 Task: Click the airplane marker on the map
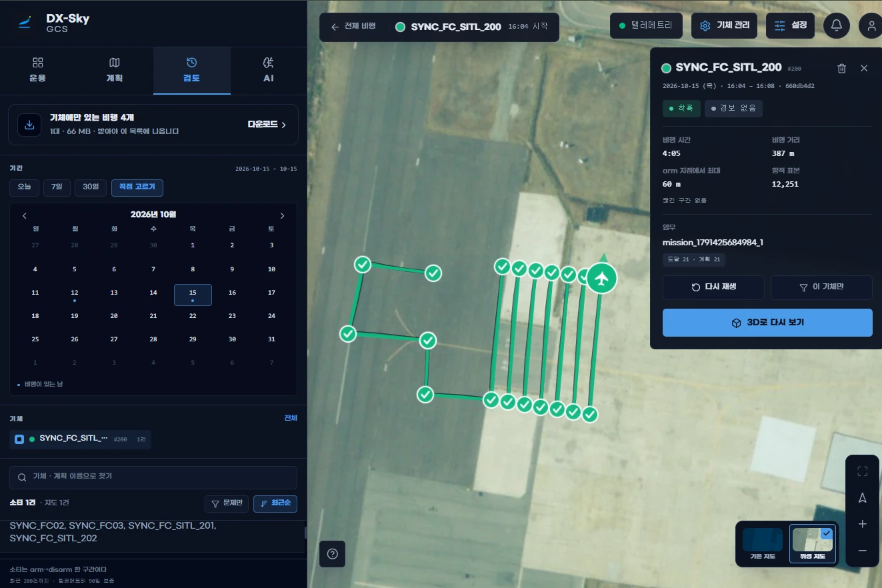tap(602, 279)
